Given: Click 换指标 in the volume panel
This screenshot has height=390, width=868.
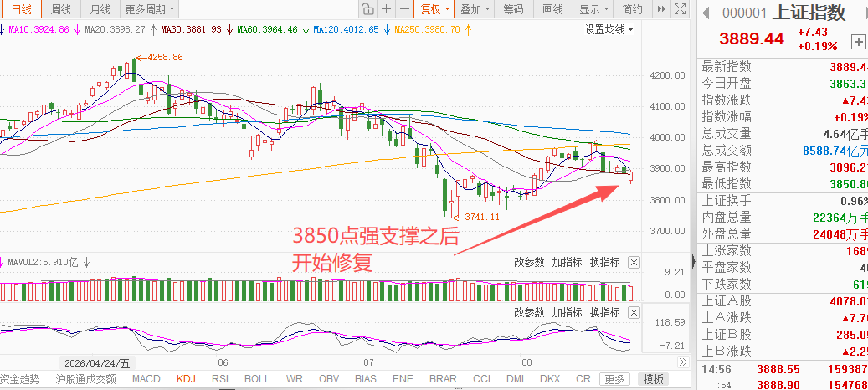Looking at the screenshot, I should [604, 262].
